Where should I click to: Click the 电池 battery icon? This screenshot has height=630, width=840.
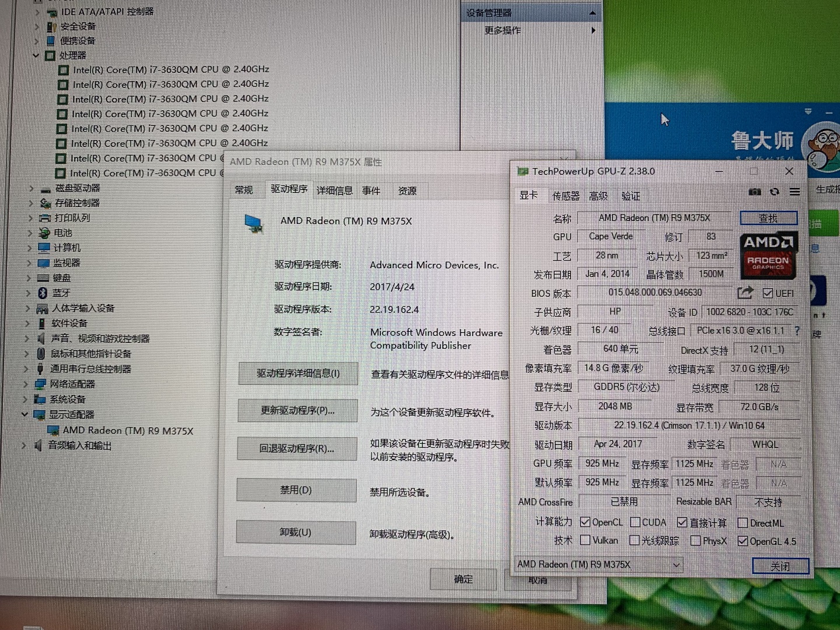(x=44, y=233)
